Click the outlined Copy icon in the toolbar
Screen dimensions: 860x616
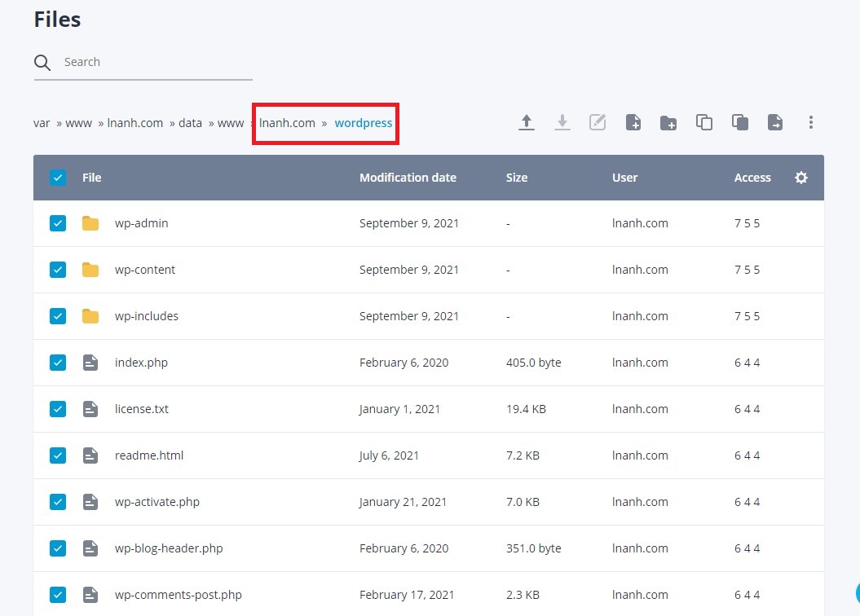point(703,122)
